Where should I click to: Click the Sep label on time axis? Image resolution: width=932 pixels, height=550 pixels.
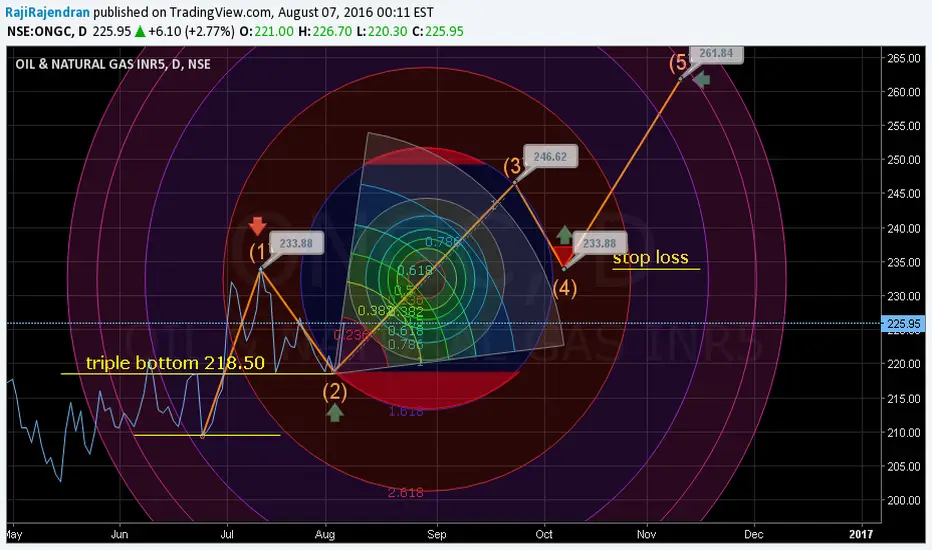(x=437, y=534)
